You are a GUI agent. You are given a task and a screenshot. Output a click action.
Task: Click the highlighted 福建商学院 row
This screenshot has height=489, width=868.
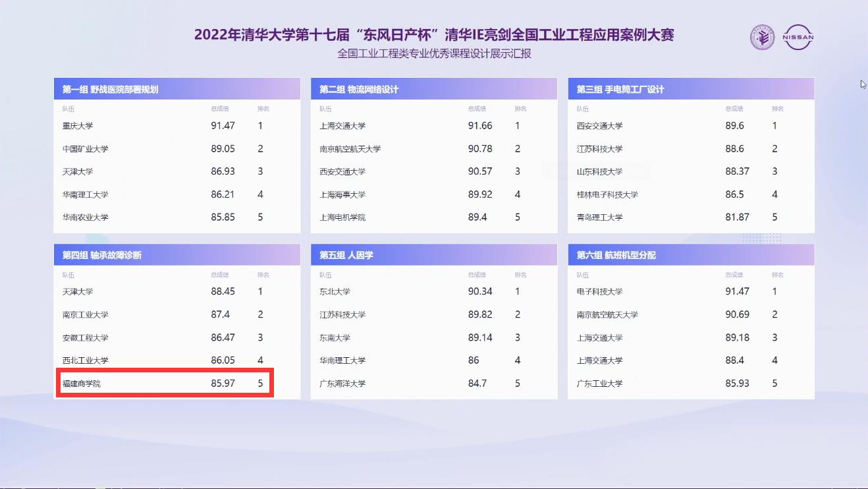coord(165,383)
